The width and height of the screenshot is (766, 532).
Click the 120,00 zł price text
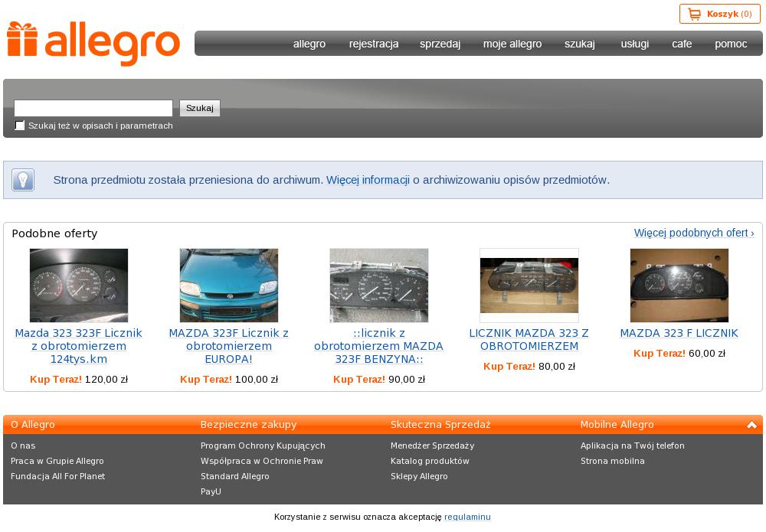106,379
